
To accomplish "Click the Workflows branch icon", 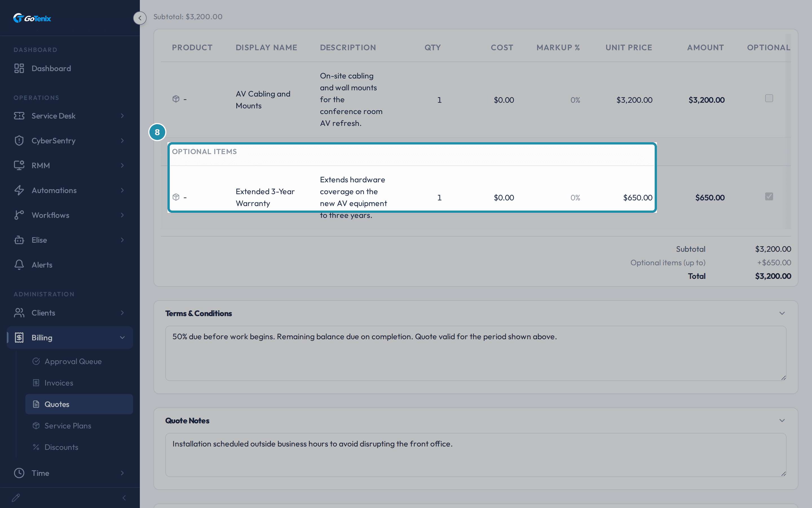I will 19,215.
